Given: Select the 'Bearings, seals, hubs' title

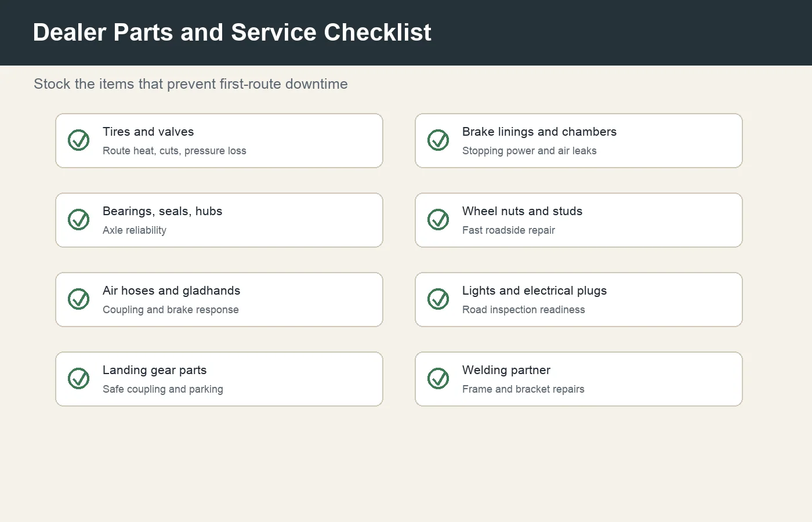Looking at the screenshot, I should point(162,211).
